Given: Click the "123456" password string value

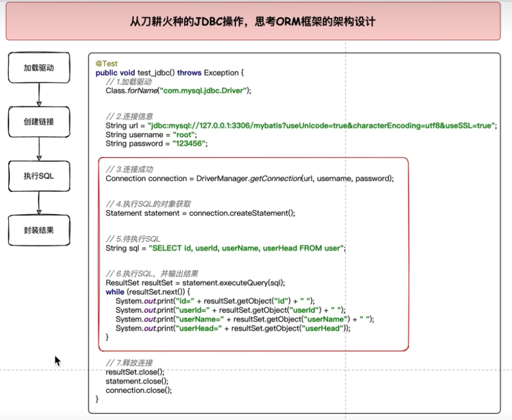Looking at the screenshot, I should (x=189, y=144).
